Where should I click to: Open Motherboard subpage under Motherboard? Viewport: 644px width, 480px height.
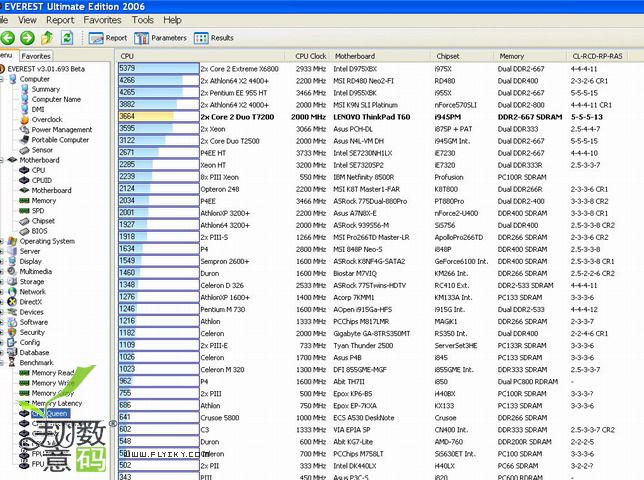tap(51, 190)
